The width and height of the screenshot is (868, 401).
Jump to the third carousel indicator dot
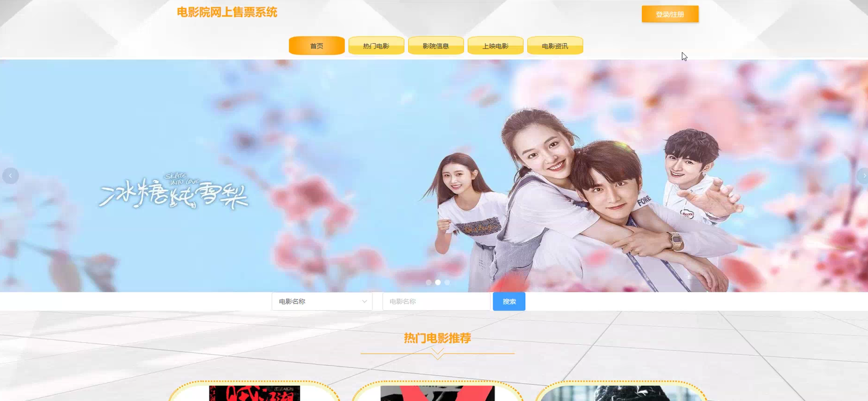pyautogui.click(x=447, y=283)
